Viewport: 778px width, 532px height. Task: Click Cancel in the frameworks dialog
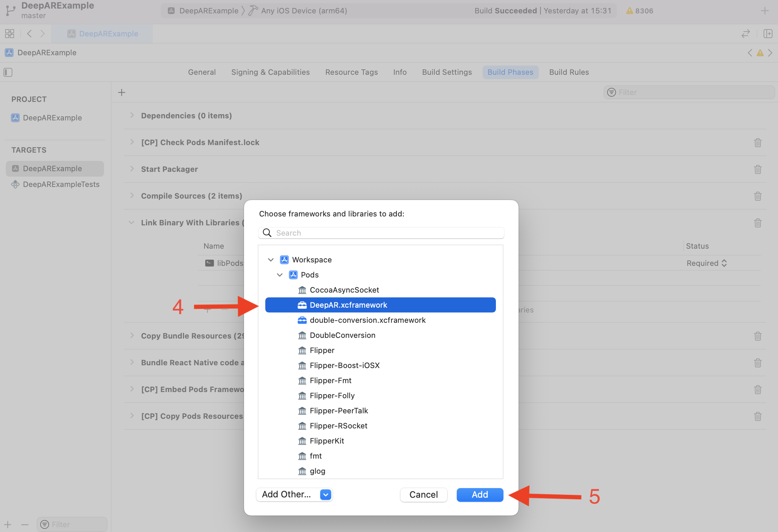point(423,494)
